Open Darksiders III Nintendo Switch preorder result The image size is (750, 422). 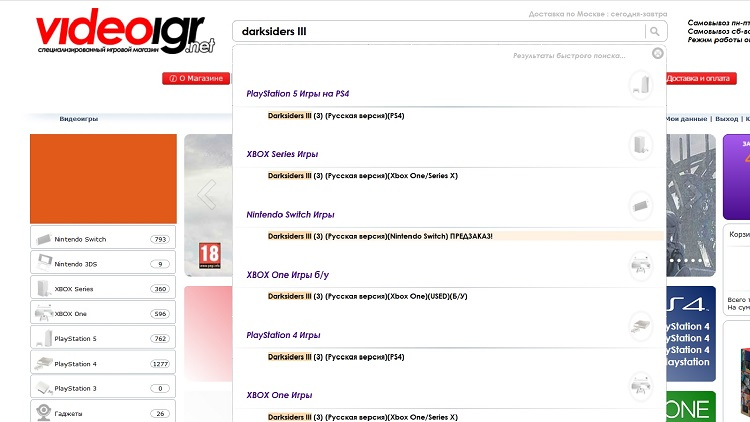tap(380, 236)
